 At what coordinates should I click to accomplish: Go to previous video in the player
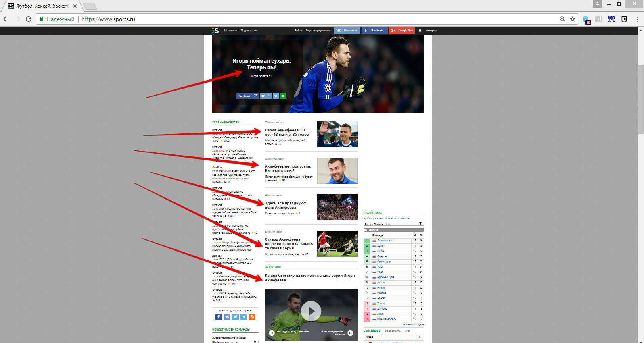[x=272, y=333]
